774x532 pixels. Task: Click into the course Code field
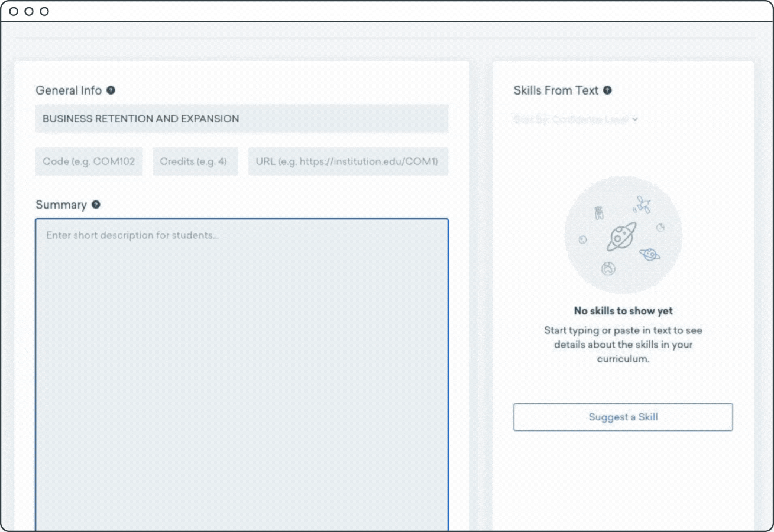coord(89,161)
